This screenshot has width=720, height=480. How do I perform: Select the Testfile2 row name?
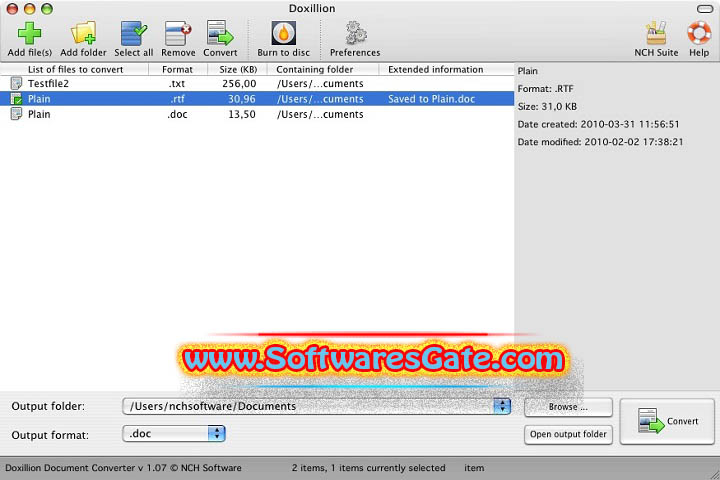(48, 84)
